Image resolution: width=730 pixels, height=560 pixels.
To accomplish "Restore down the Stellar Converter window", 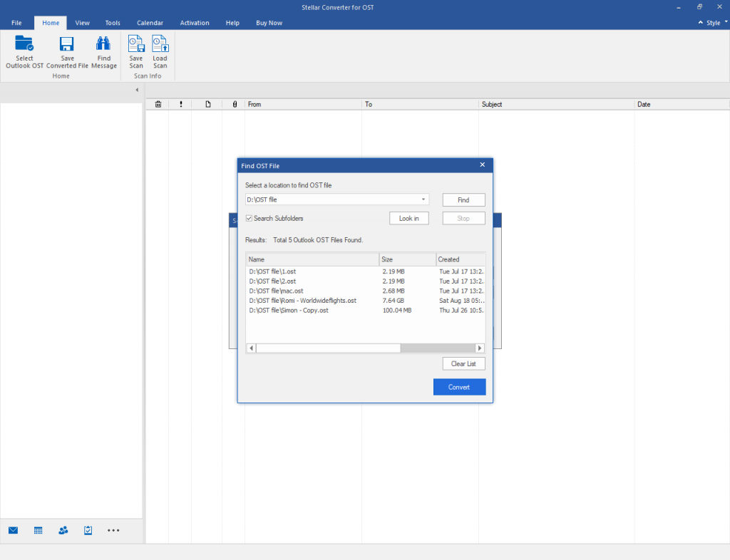I will [699, 7].
